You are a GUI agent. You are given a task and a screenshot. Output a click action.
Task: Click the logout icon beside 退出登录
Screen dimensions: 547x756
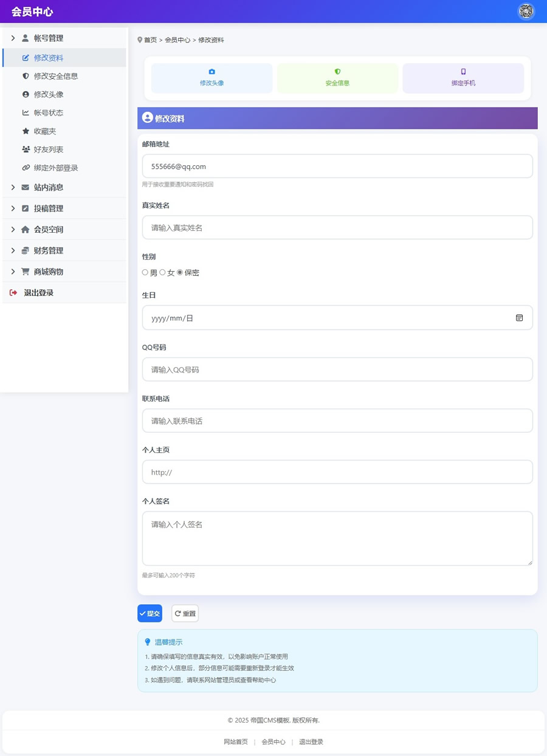(x=13, y=292)
